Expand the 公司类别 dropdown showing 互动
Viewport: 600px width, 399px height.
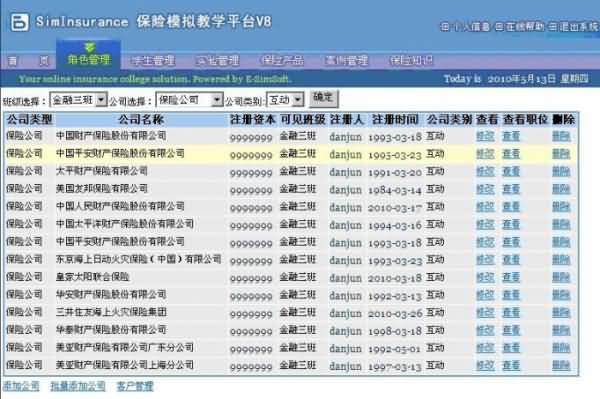285,100
